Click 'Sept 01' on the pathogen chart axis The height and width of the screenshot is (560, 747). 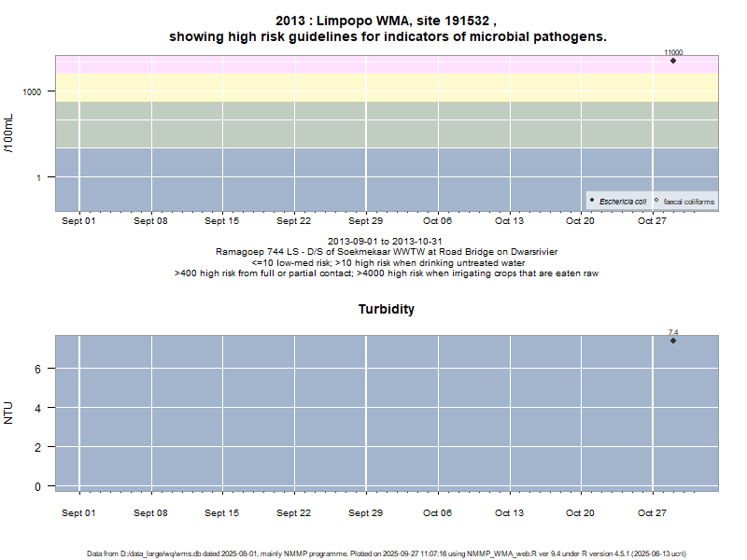pos(78,221)
